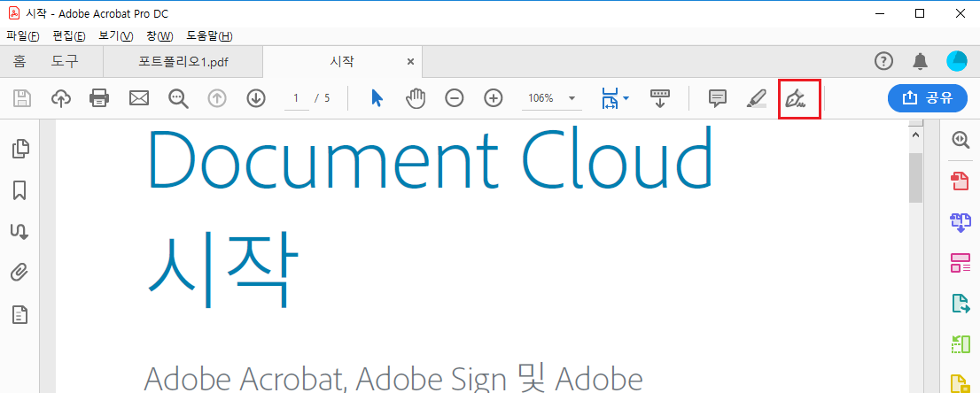
Task: Activate the Hand pan tool
Action: tap(416, 98)
